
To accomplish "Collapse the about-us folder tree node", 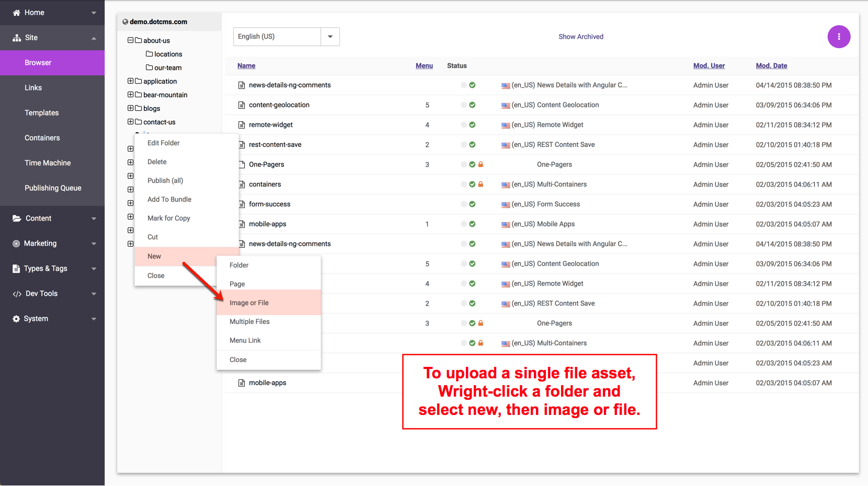I will point(131,40).
